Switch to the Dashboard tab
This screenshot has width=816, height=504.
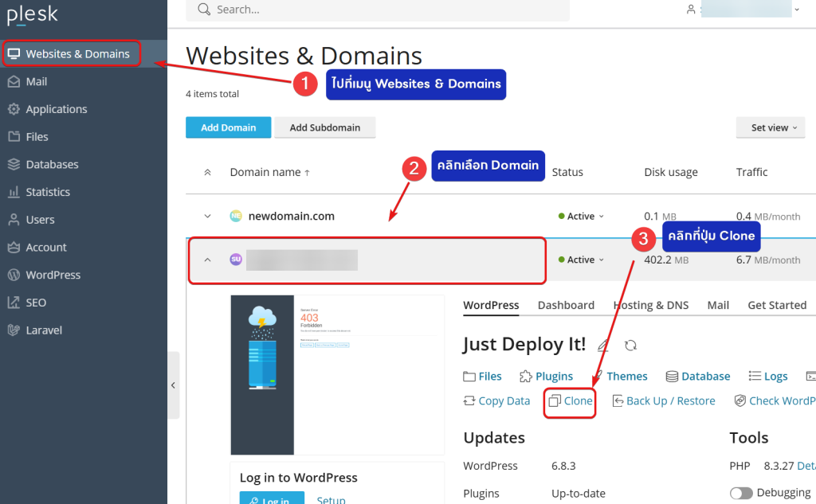[x=566, y=305]
